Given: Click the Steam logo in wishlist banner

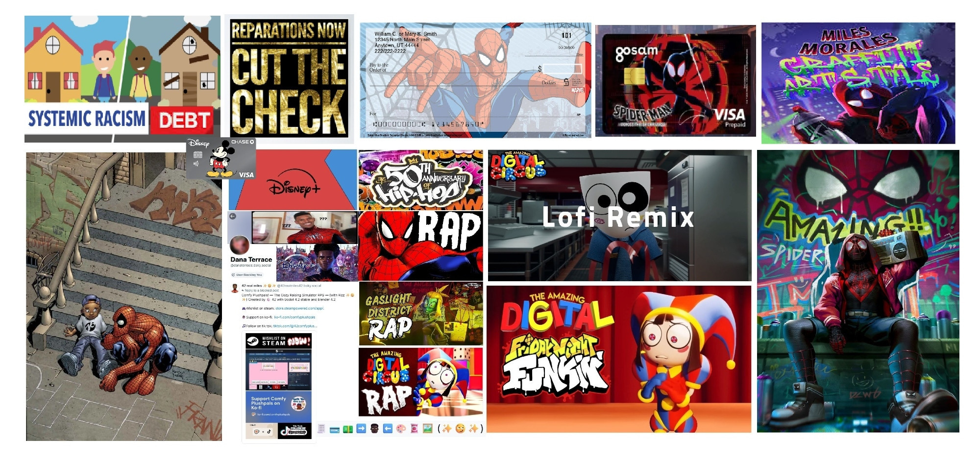Looking at the screenshot, I should click(x=252, y=341).
